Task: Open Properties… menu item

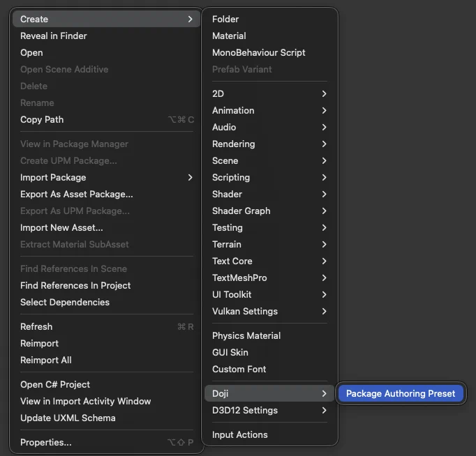Action: pyautogui.click(x=106, y=442)
